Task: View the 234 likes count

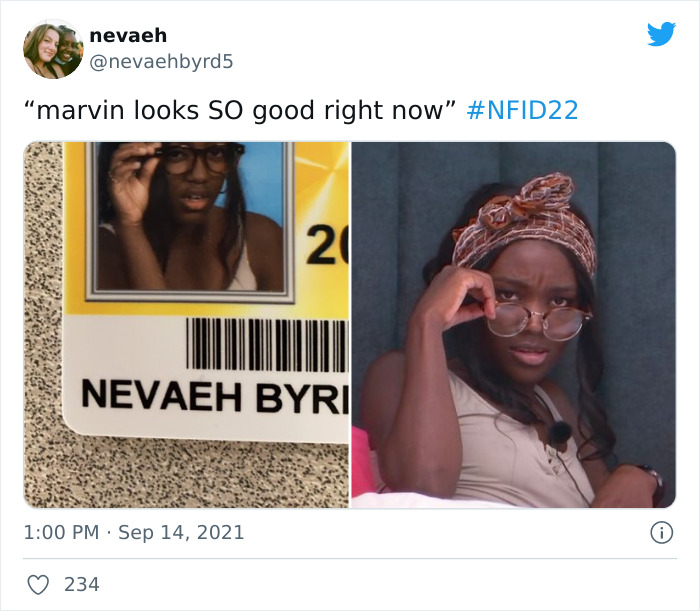Action: 82,584
